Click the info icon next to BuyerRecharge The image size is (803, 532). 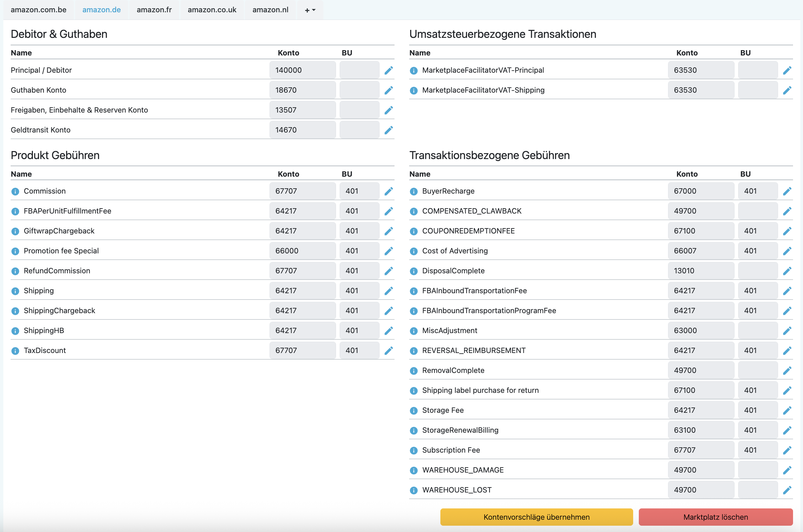click(413, 192)
